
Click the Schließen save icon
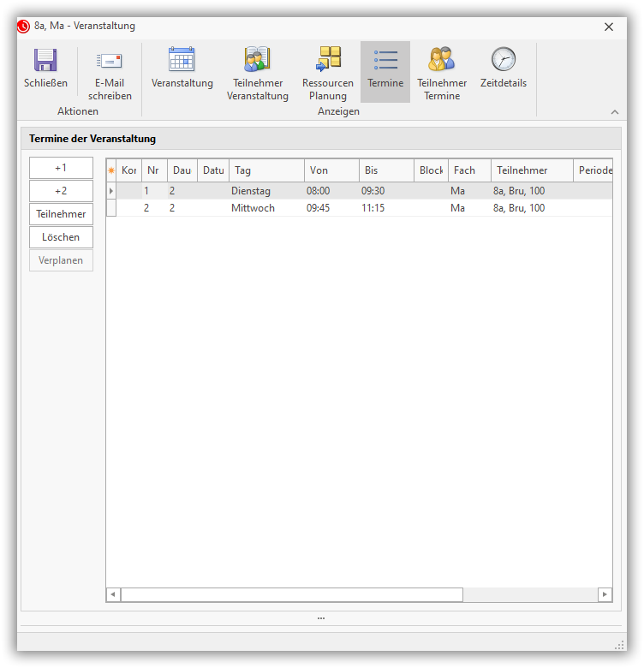click(x=45, y=61)
